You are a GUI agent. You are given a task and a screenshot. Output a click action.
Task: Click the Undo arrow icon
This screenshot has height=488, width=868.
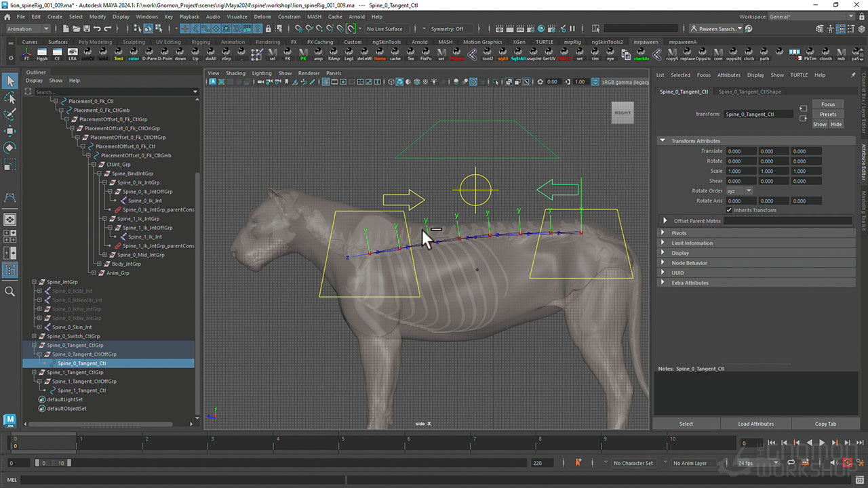(98, 29)
